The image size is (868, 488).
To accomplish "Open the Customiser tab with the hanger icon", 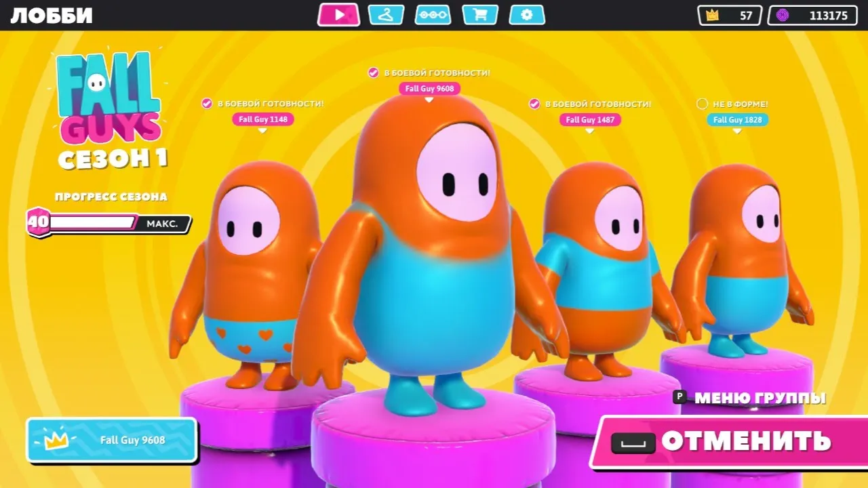I will (386, 15).
